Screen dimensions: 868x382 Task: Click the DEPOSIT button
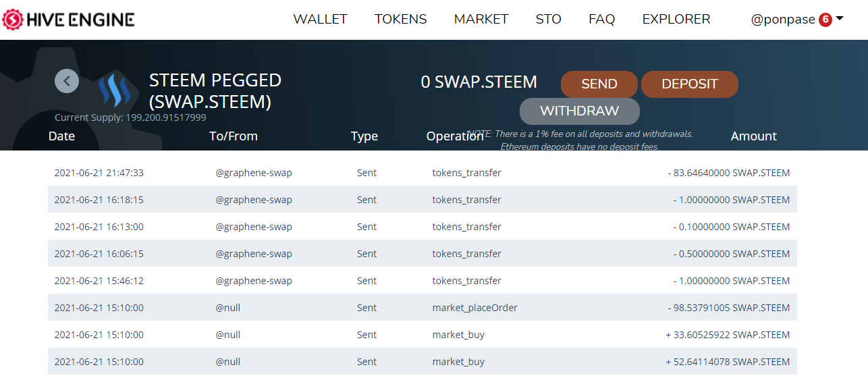(x=690, y=84)
